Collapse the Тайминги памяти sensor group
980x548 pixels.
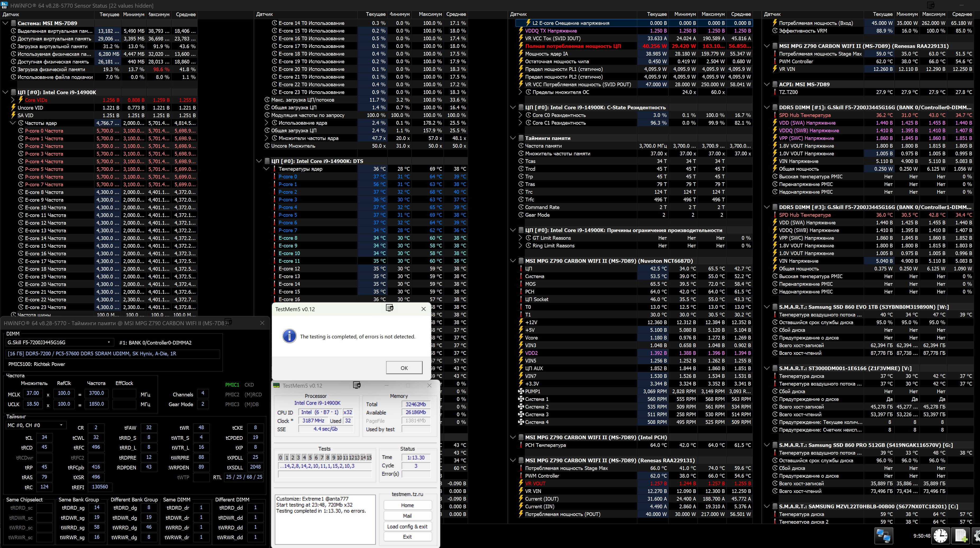(x=512, y=138)
